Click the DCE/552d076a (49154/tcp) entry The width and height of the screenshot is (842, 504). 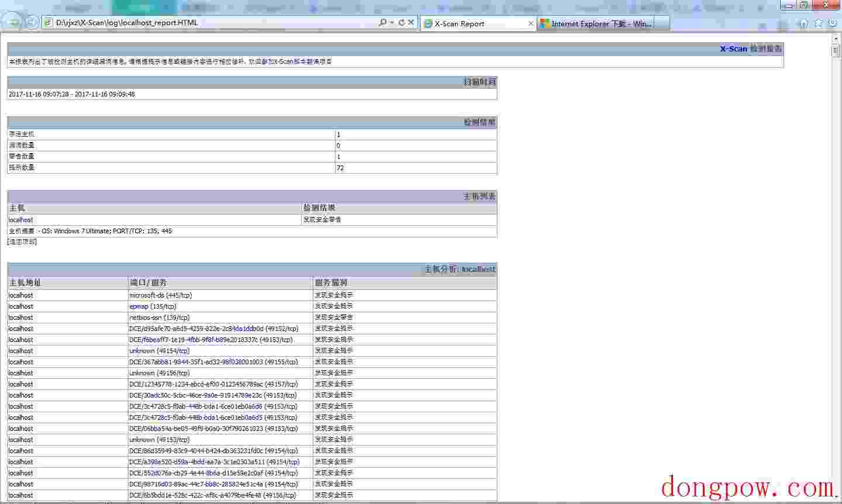tap(213, 473)
